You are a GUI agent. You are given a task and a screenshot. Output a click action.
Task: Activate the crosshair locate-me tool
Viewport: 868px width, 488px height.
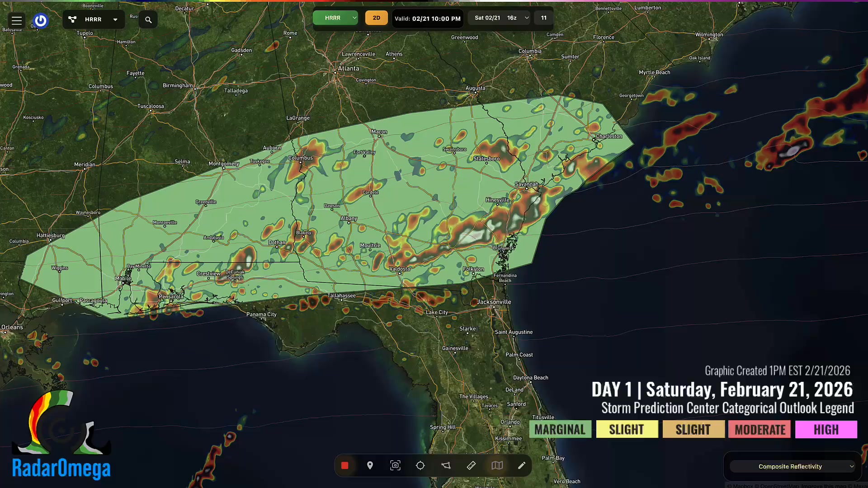click(x=420, y=465)
